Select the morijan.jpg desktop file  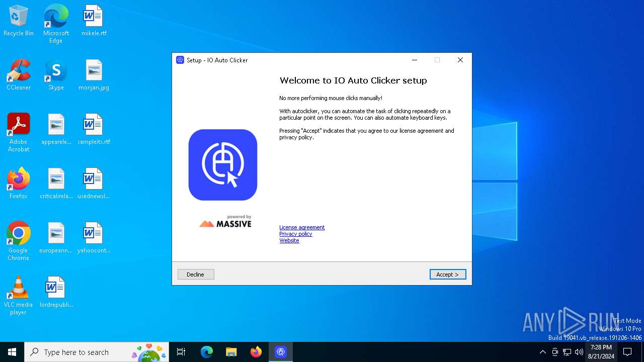tap(94, 75)
